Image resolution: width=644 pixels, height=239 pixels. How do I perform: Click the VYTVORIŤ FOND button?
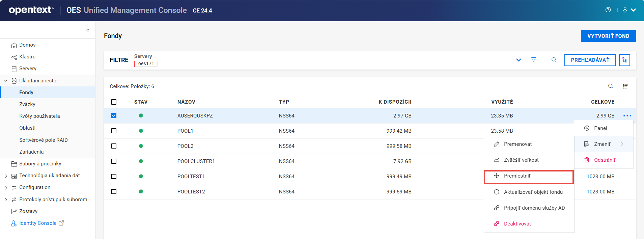608,36
